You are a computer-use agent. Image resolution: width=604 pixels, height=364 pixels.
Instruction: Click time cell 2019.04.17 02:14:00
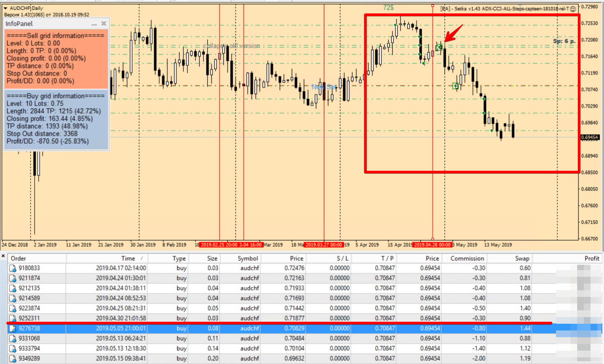tap(121, 268)
